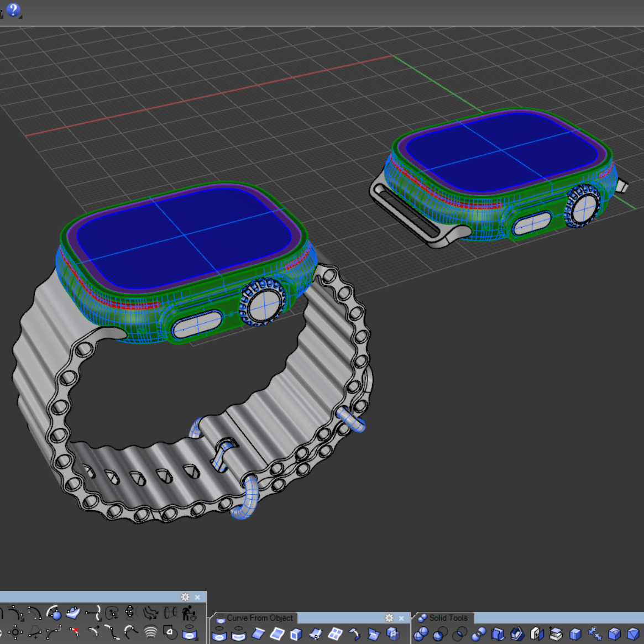Open the help question mark icon
The image size is (644, 644).
click(13, 9)
